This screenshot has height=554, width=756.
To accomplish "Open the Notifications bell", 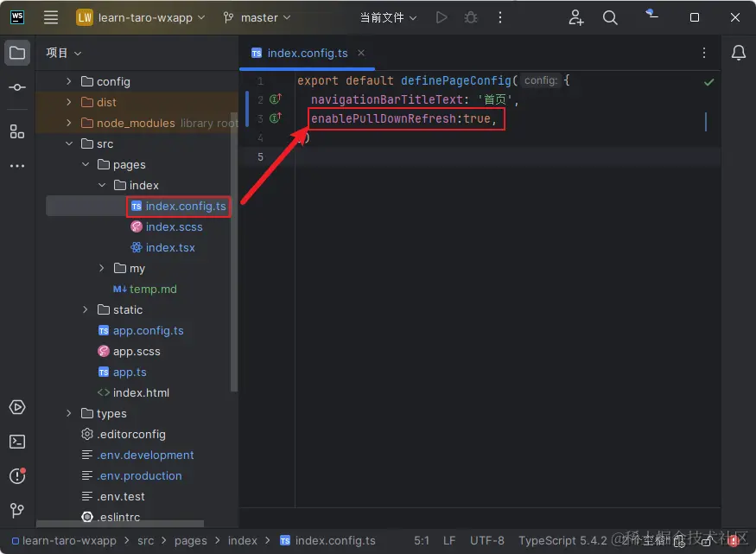I will [738, 53].
